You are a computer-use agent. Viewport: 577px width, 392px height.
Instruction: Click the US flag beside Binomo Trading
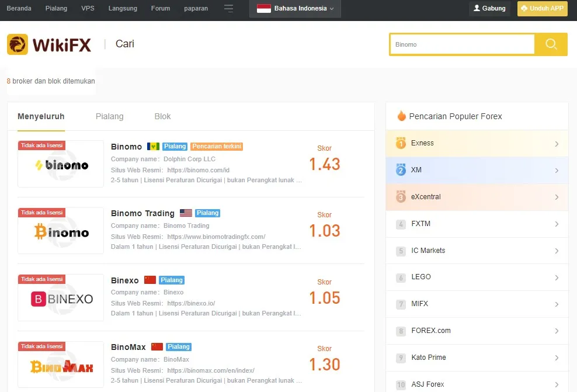(186, 213)
